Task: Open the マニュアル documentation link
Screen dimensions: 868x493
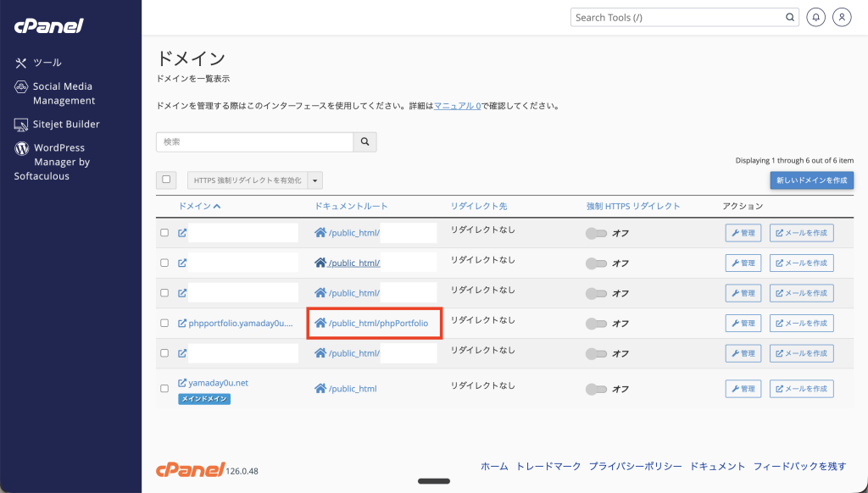Action: (x=457, y=107)
